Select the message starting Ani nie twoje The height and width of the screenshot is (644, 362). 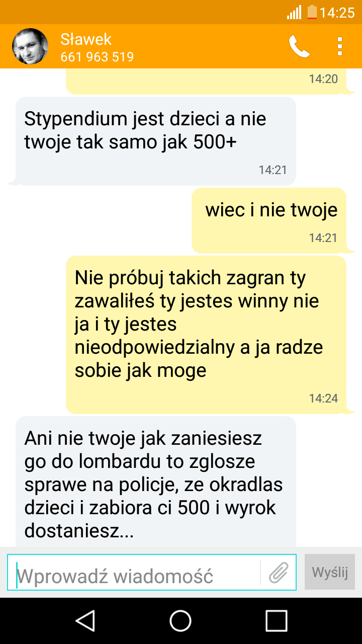(156, 481)
